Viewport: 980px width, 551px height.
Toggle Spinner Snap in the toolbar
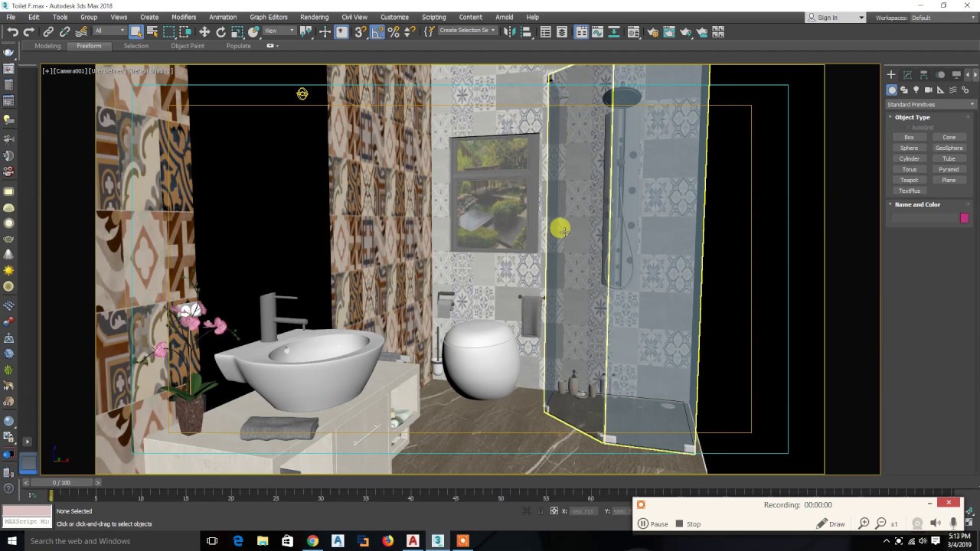[410, 31]
